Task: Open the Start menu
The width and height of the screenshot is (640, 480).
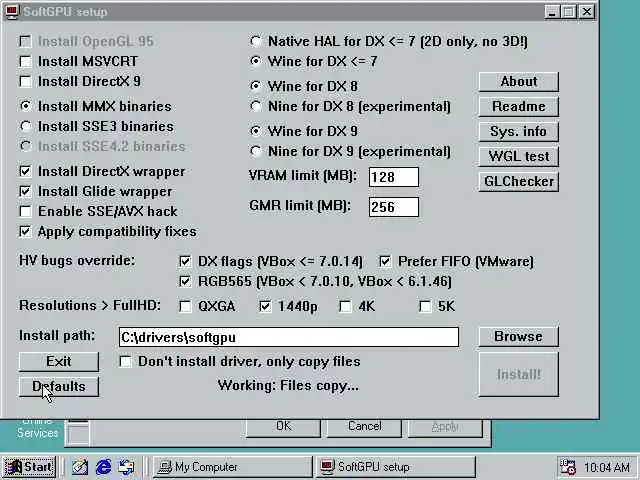Action: coord(29,467)
